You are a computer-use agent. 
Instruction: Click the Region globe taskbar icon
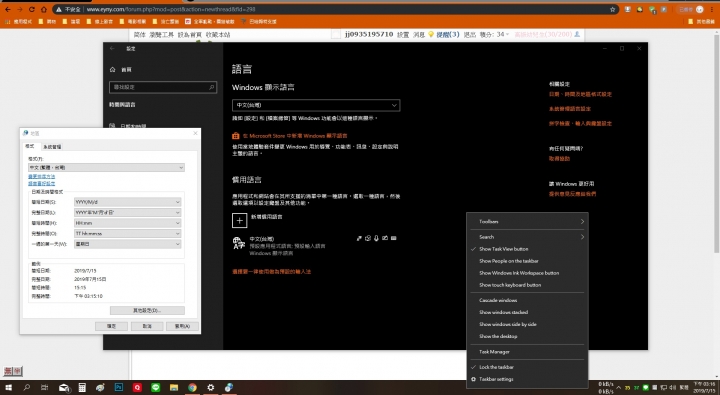click(x=229, y=388)
